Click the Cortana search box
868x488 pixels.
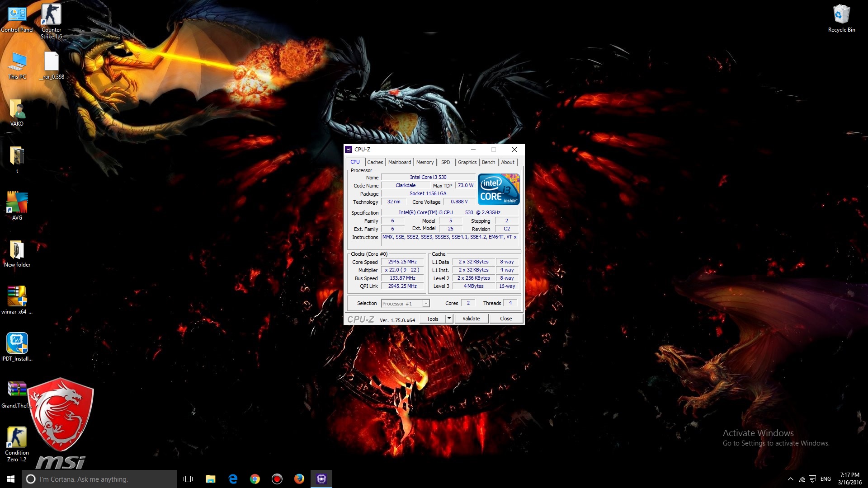click(99, 479)
